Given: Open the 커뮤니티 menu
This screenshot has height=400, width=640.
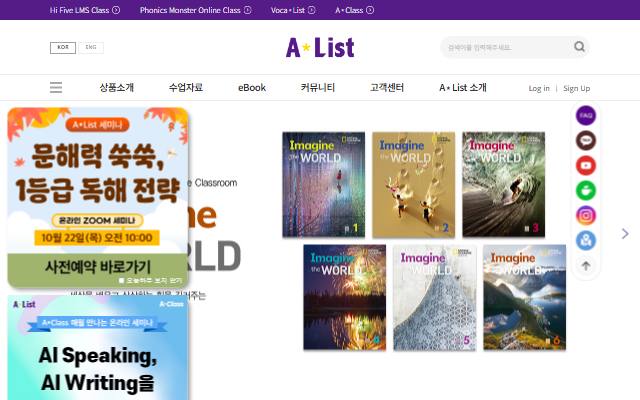Looking at the screenshot, I should [x=318, y=87].
